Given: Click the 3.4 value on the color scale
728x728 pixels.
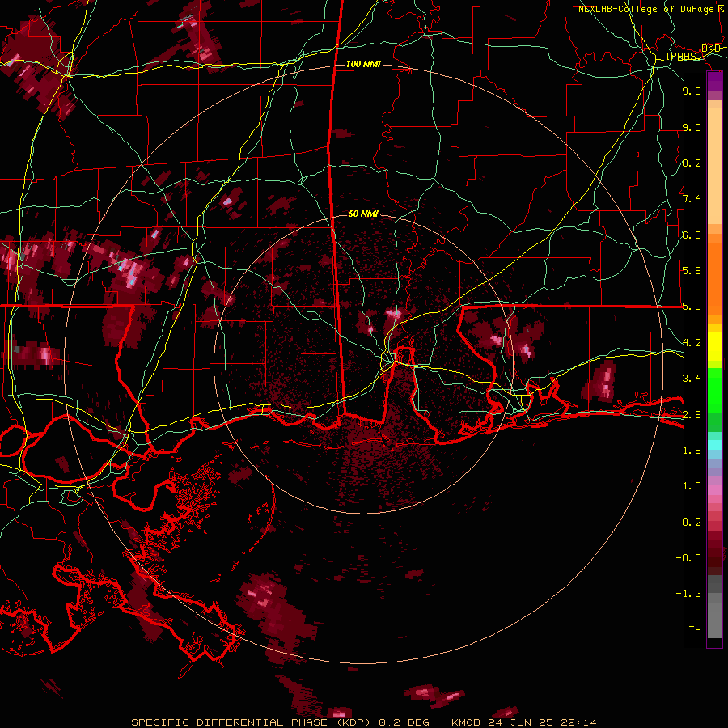Looking at the screenshot, I should point(692,379).
